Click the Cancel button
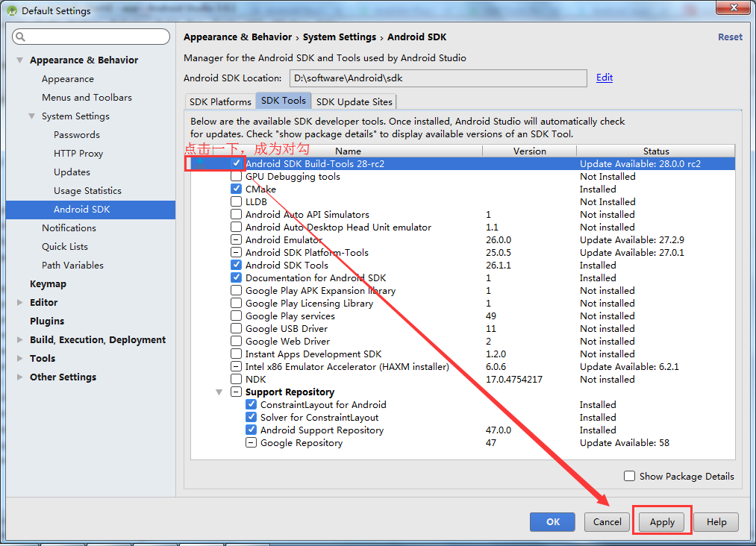This screenshot has width=756, height=546. coord(607,522)
